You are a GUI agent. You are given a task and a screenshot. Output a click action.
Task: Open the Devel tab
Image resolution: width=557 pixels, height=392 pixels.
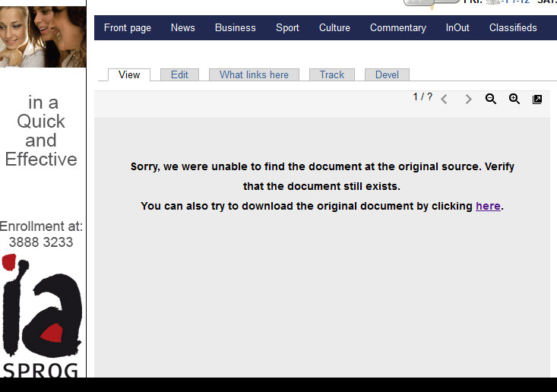point(387,74)
